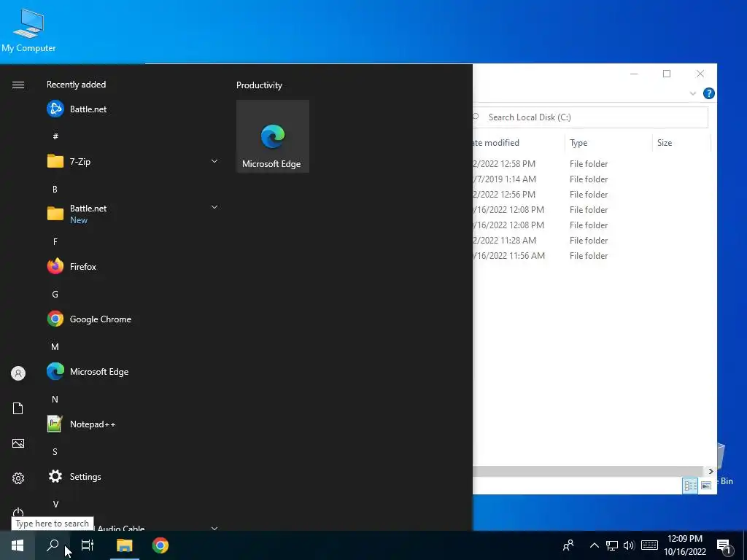The image size is (747, 560).
Task: Click the letter B section header
Action: pos(55,190)
